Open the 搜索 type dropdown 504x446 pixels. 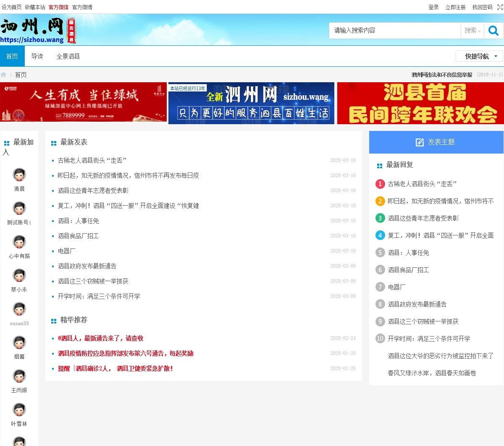pos(472,31)
